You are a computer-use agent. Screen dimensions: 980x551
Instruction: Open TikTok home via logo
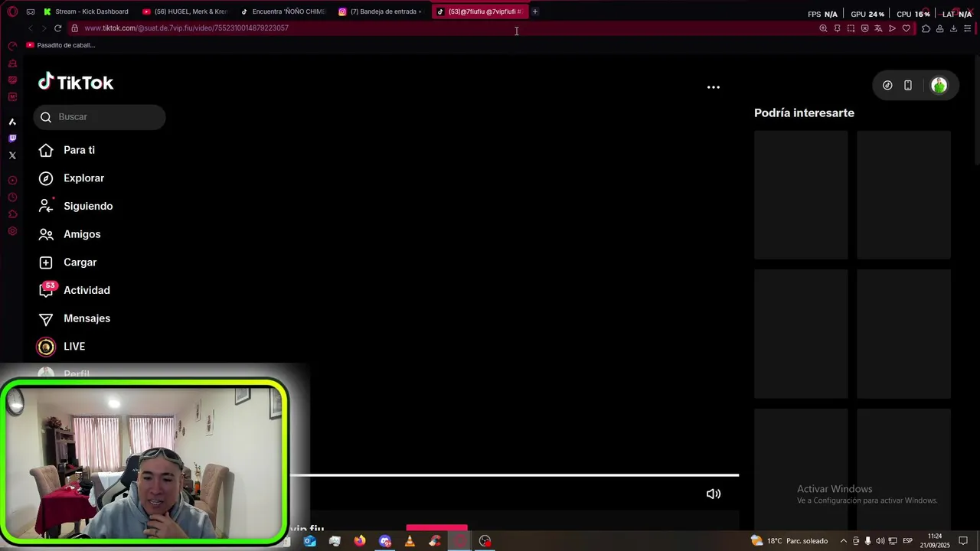click(76, 82)
